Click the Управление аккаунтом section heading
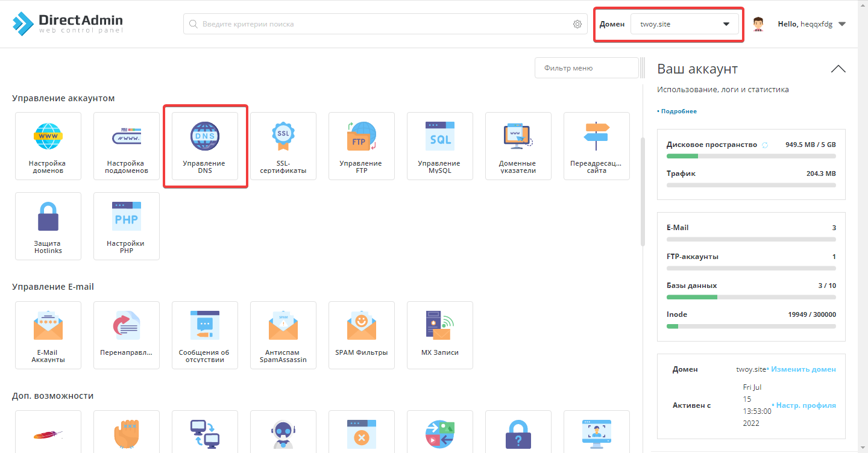This screenshot has width=868, height=453. 63,98
